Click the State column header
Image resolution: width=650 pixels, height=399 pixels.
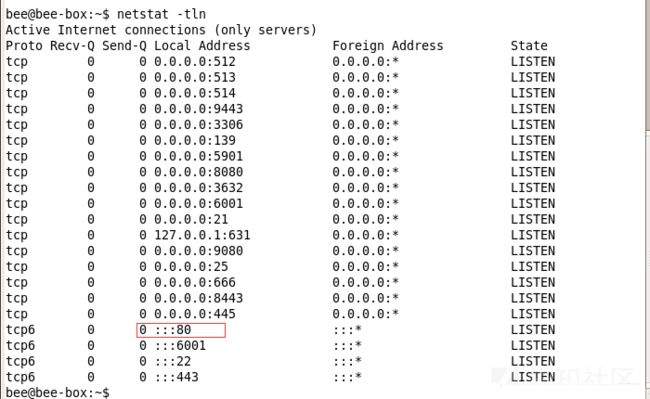pos(529,46)
